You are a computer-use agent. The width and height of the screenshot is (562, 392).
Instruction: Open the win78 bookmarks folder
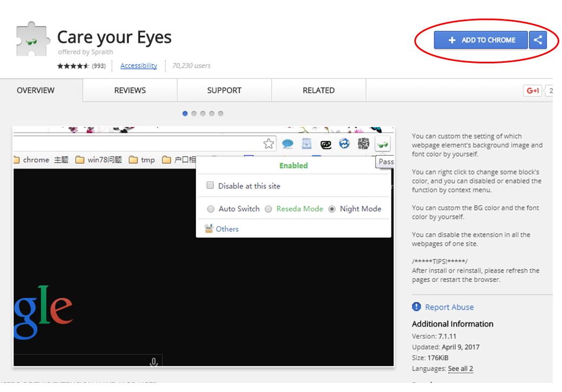(99, 160)
